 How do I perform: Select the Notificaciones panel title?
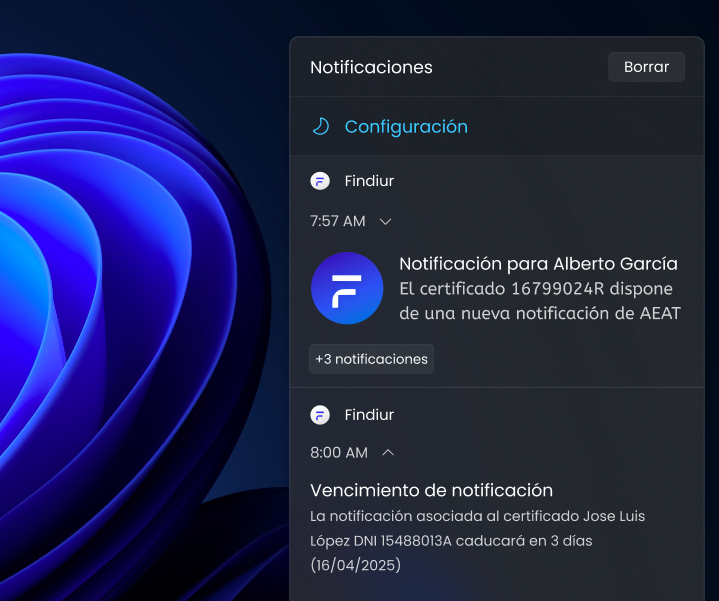coord(371,67)
